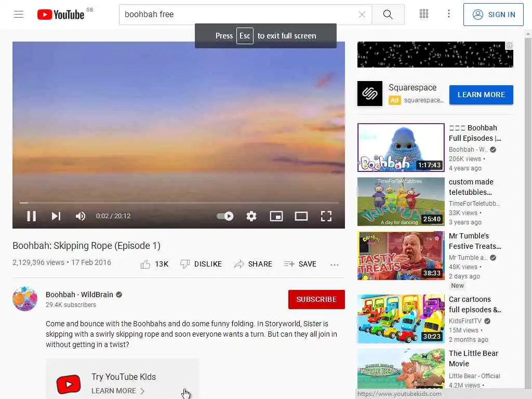Open Boohbah - WildBrain channel name link
This screenshot has width=532, height=399.
click(x=79, y=295)
